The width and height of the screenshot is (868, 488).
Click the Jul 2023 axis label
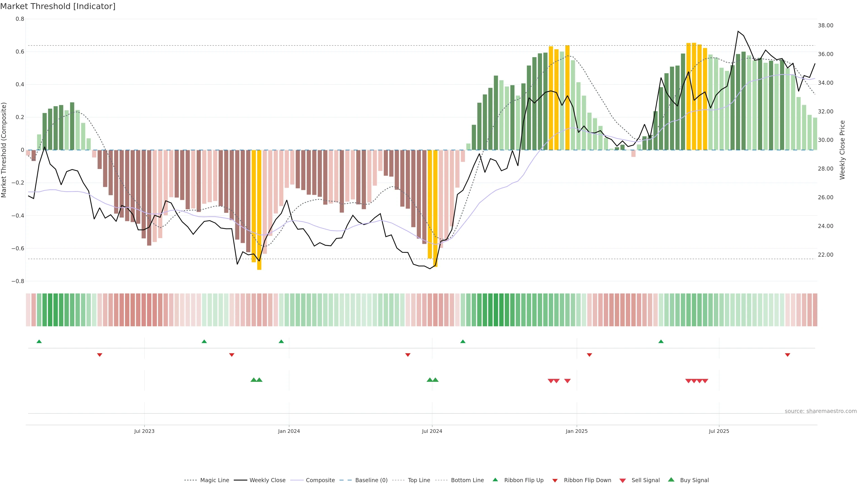pyautogui.click(x=144, y=431)
